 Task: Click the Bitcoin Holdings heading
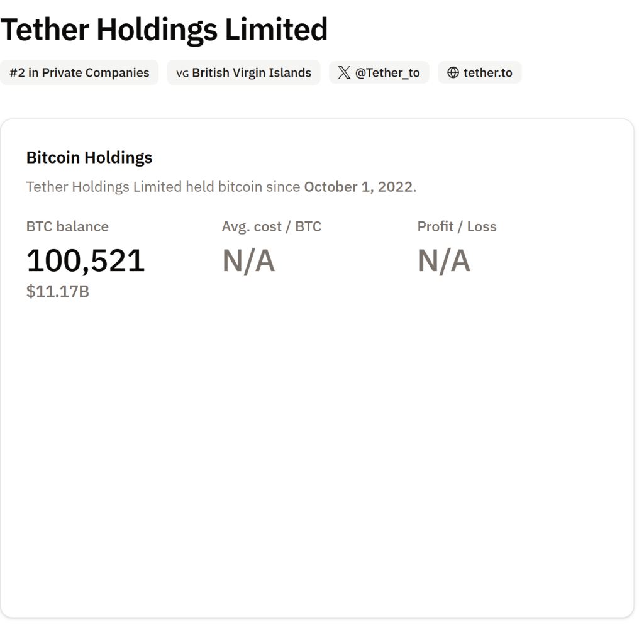89,157
